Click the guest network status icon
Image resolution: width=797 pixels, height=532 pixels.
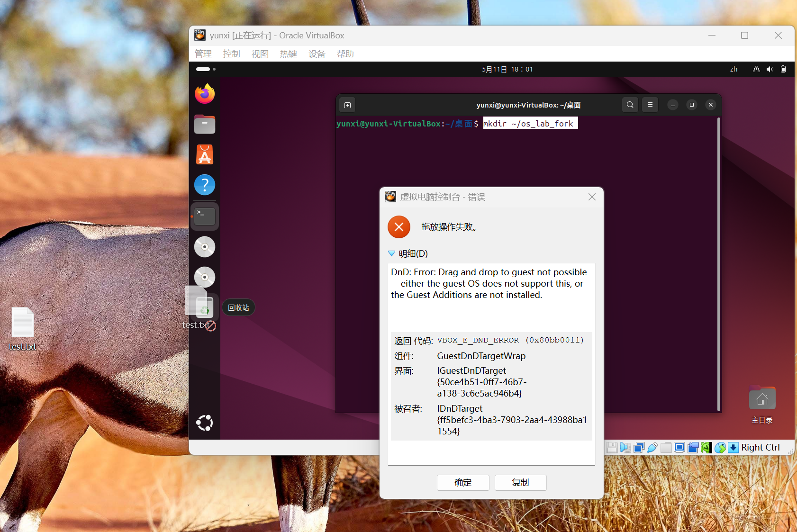pyautogui.click(x=756, y=69)
